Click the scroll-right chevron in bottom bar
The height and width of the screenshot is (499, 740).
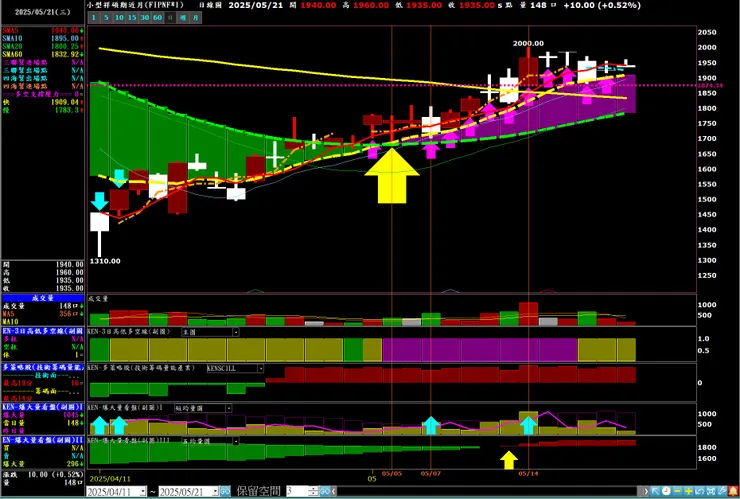coord(646,491)
